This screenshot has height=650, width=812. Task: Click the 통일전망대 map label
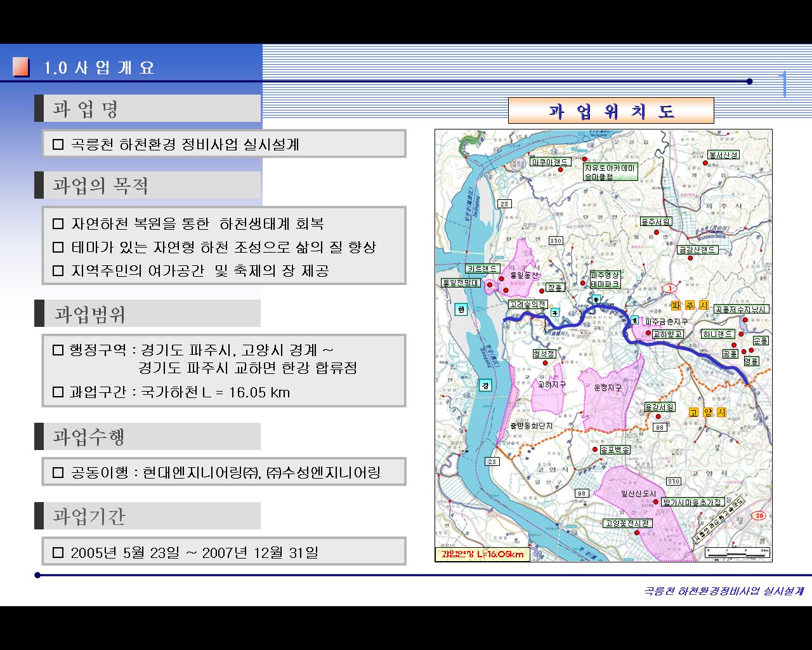point(461,283)
